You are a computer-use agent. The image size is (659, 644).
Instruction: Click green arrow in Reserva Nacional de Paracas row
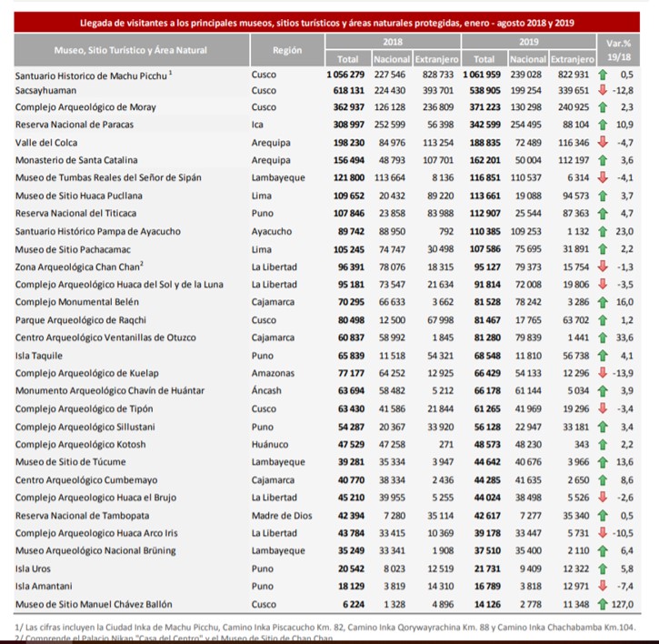tap(603, 125)
